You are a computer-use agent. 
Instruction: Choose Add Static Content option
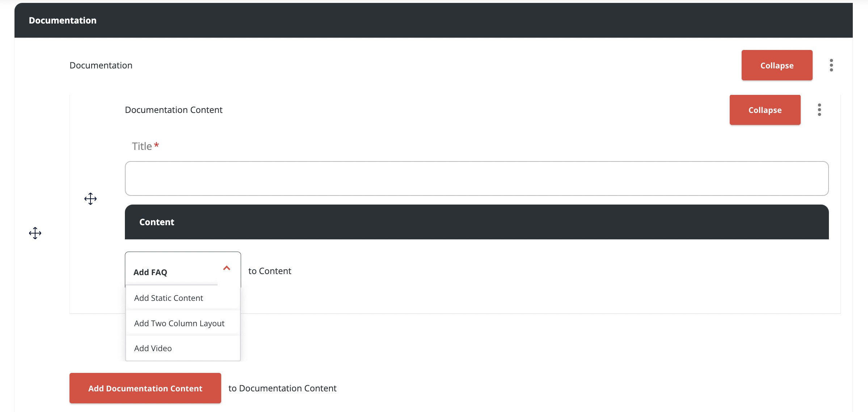[183, 298]
